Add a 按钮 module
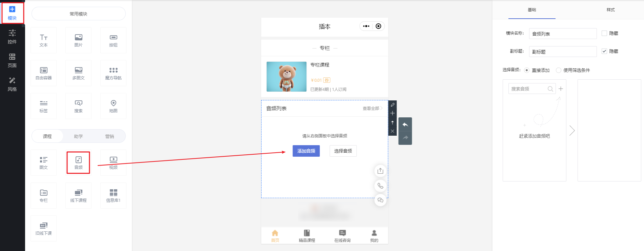This screenshot has width=644, height=251. pos(114,40)
